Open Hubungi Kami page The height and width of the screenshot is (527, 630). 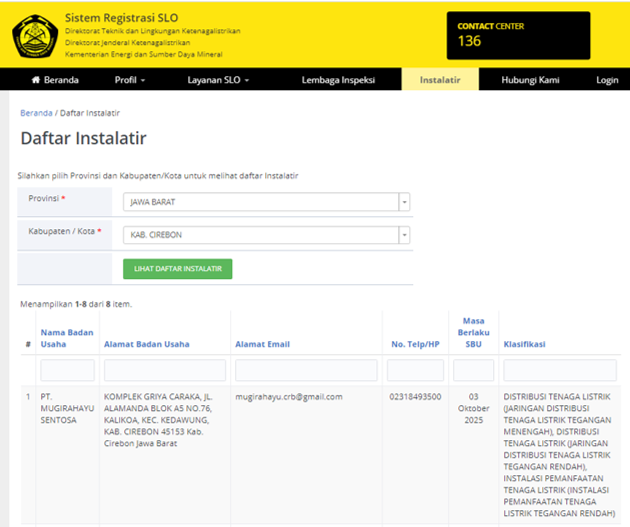530,80
